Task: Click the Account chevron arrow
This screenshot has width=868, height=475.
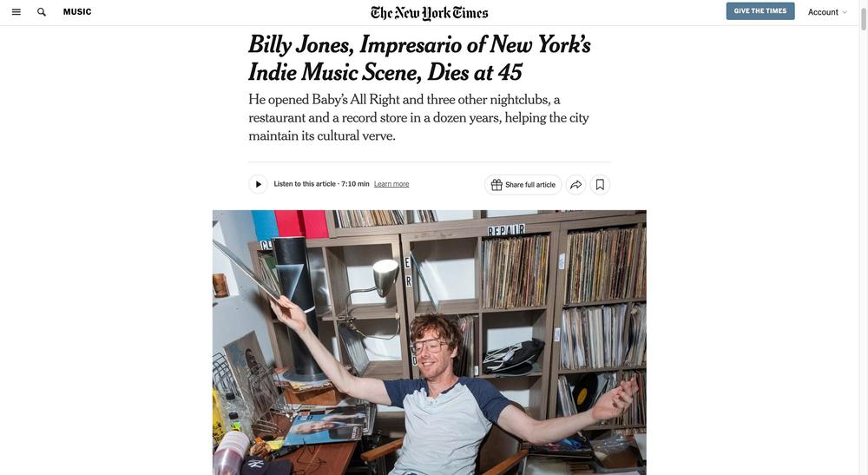Action: [845, 12]
